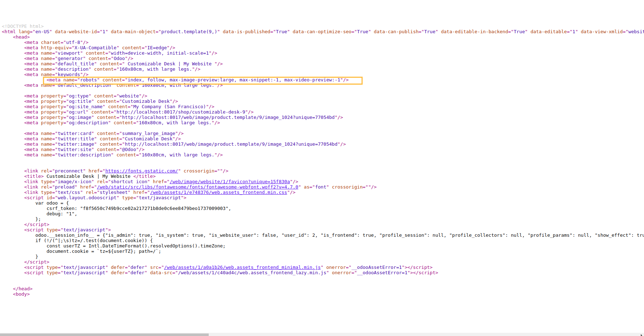This screenshot has width=644, height=336.
Task: Click the html lang en-US opening tag line
Action: click(x=323, y=32)
